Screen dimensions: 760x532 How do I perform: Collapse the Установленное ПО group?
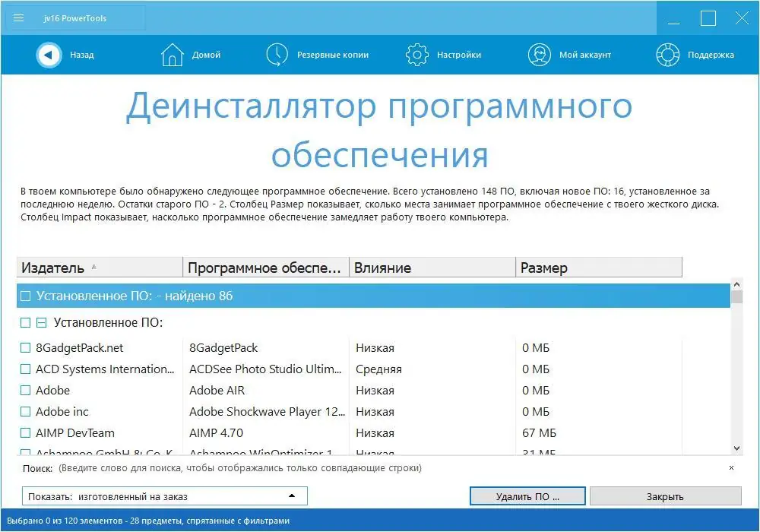[x=42, y=322]
